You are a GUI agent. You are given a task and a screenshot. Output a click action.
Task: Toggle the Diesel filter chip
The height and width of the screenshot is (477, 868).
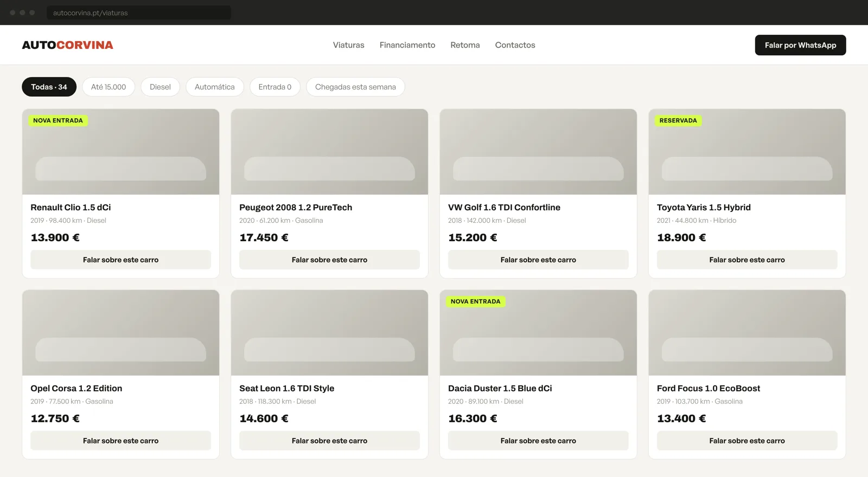coord(160,87)
